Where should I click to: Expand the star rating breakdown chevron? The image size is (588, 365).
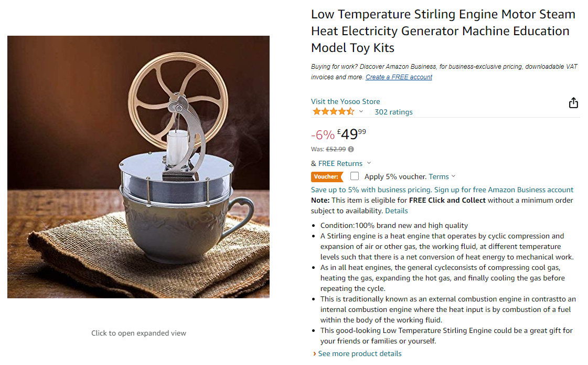(361, 112)
